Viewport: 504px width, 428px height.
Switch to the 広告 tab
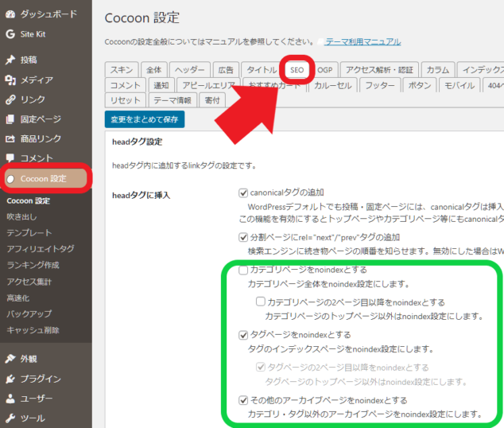click(226, 70)
